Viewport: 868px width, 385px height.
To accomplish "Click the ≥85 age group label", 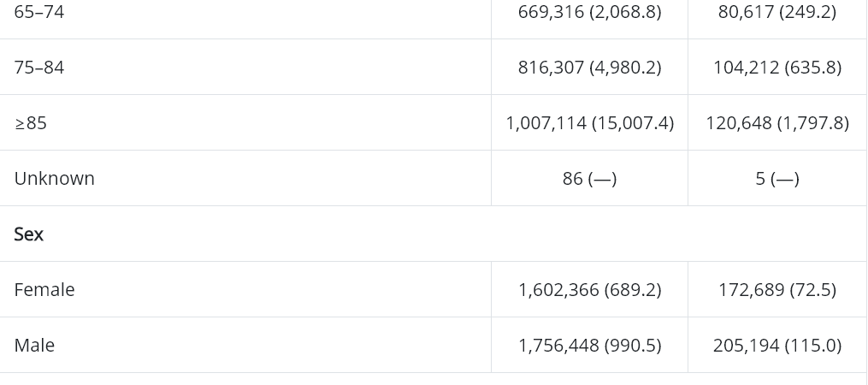I will [x=31, y=123].
